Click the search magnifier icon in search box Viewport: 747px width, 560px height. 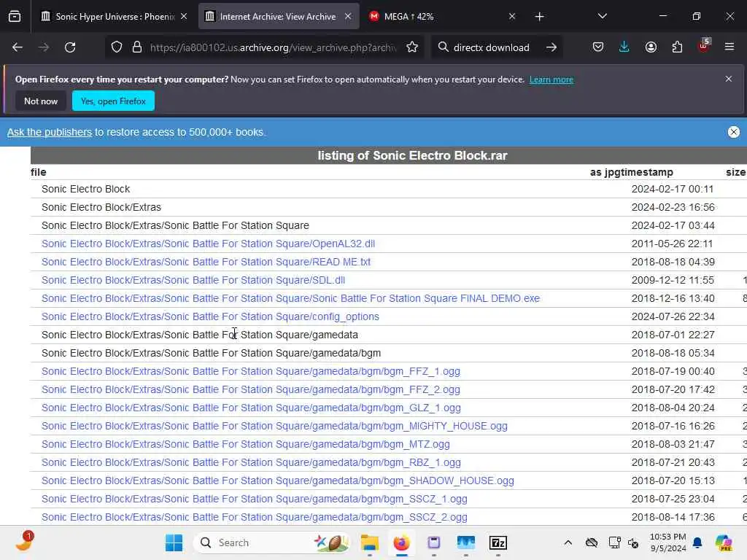pyautogui.click(x=443, y=47)
